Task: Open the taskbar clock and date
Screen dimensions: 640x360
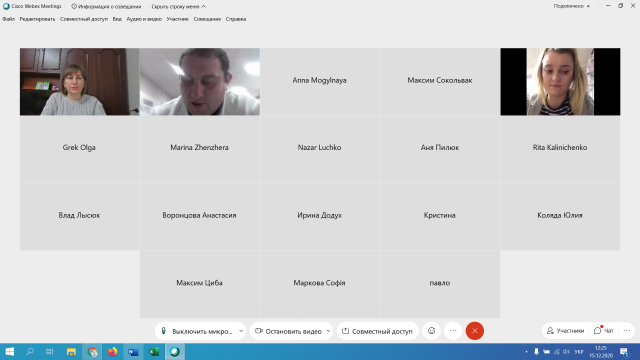Action: tap(601, 352)
